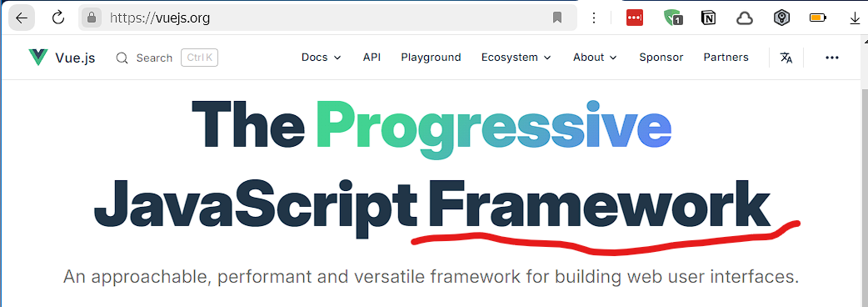The width and height of the screenshot is (868, 307).
Task: Expand the Ecosystem dropdown menu
Action: 516,57
